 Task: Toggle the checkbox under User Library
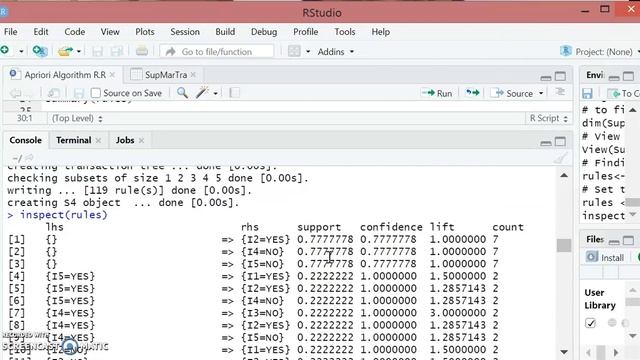(x=590, y=323)
